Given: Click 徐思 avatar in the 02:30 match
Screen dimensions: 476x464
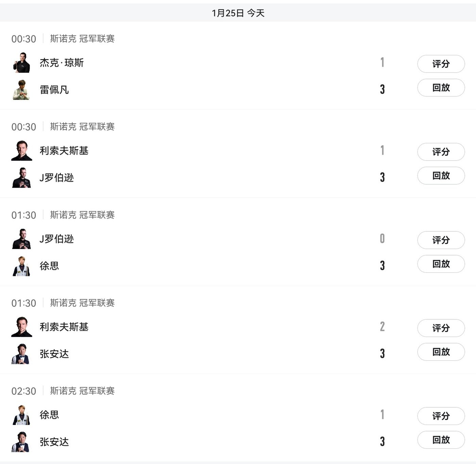Looking at the screenshot, I should tap(21, 415).
